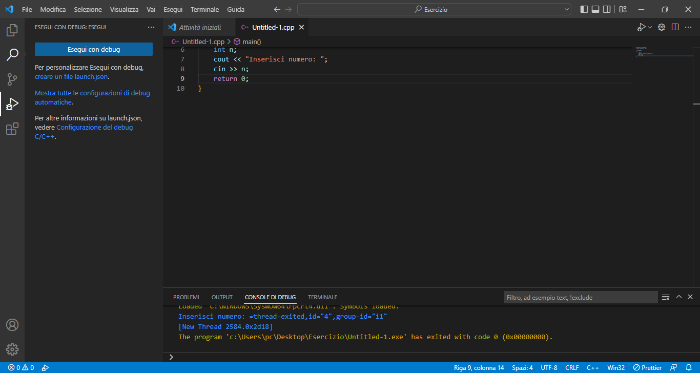Open the Explorer view icon
The height and width of the screenshot is (373, 700).
tap(12, 30)
